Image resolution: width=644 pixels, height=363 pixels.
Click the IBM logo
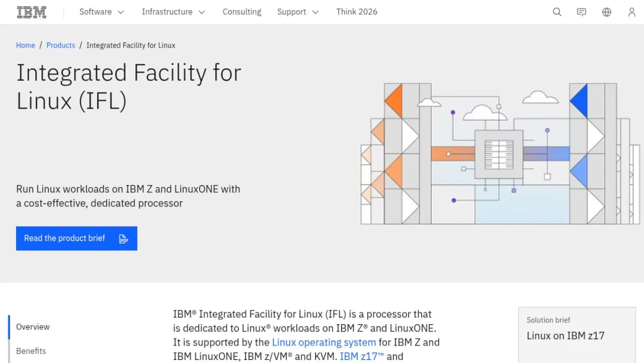tap(32, 13)
